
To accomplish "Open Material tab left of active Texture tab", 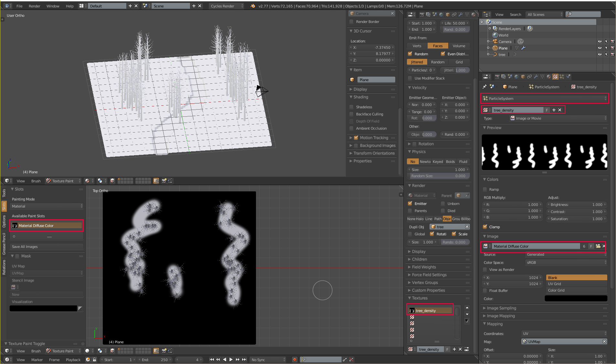I will (549, 77).
